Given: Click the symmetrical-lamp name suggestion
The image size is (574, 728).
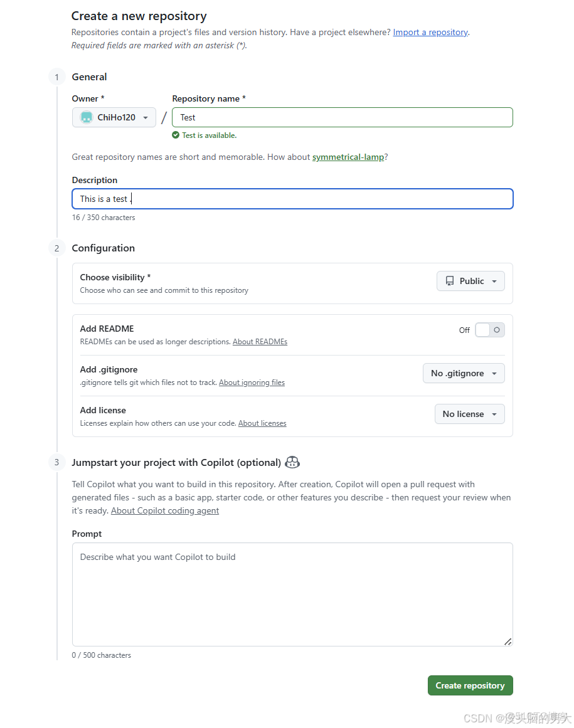Looking at the screenshot, I should coord(348,157).
